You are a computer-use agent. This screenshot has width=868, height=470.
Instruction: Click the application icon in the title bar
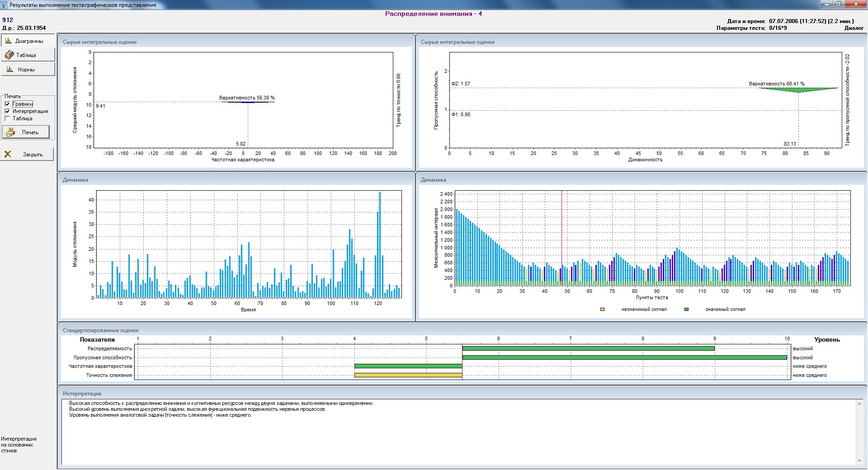(x=5, y=5)
